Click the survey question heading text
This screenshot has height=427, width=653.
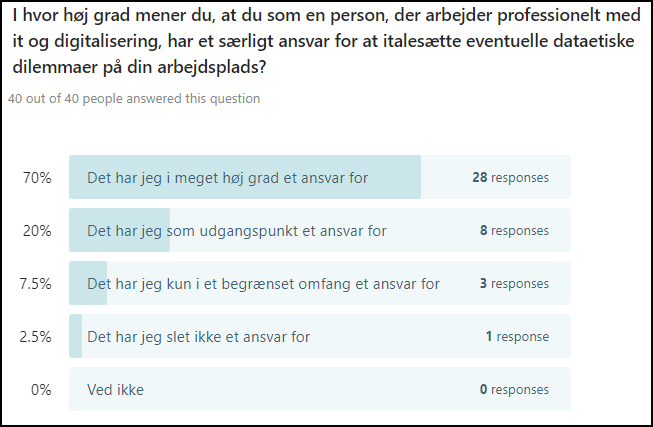coord(326,41)
